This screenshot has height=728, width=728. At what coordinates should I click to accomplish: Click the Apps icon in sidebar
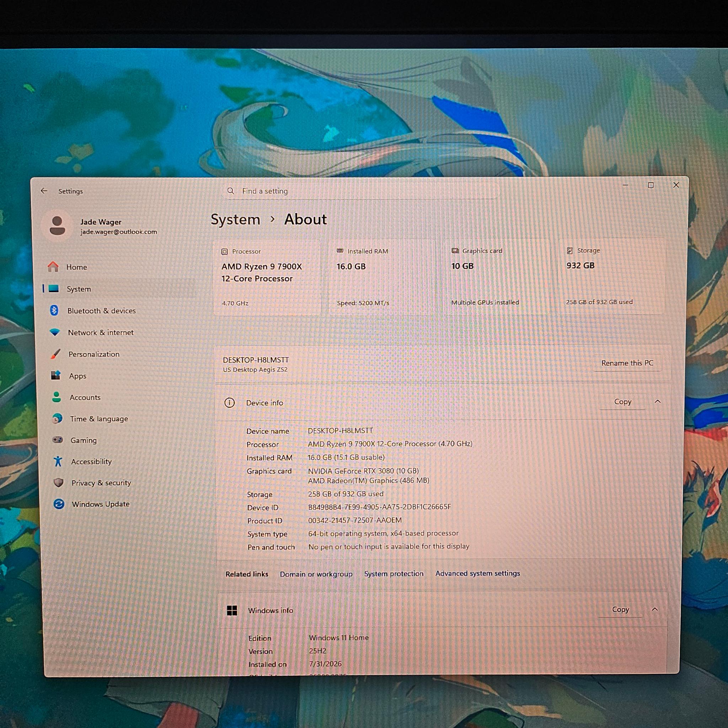(x=56, y=375)
